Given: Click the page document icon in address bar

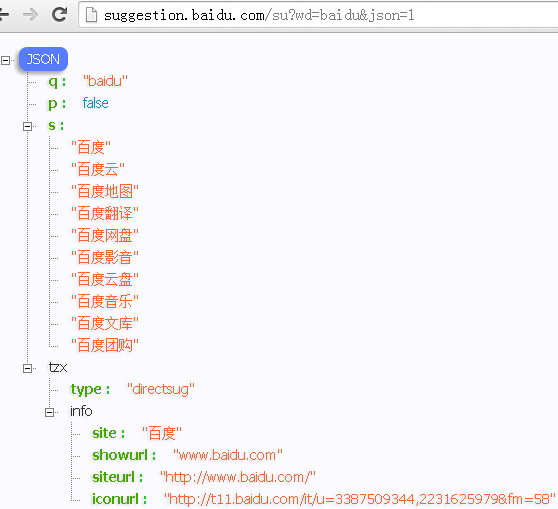Looking at the screenshot, I should point(91,15).
